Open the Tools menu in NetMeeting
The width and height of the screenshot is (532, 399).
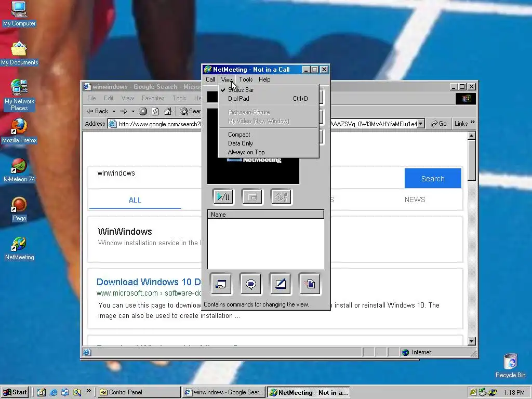pos(246,79)
